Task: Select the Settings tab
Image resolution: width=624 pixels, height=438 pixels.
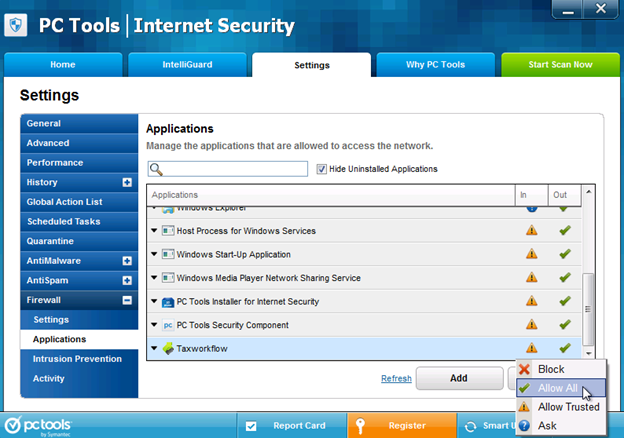Action: tap(312, 65)
